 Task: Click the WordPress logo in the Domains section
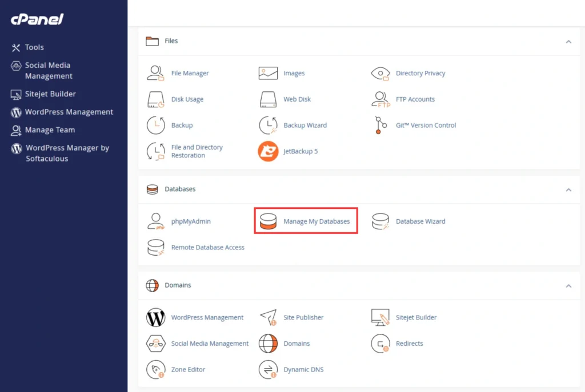(155, 317)
